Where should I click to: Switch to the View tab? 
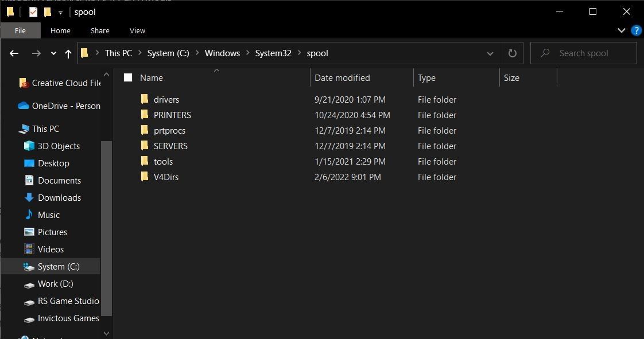coord(137,30)
